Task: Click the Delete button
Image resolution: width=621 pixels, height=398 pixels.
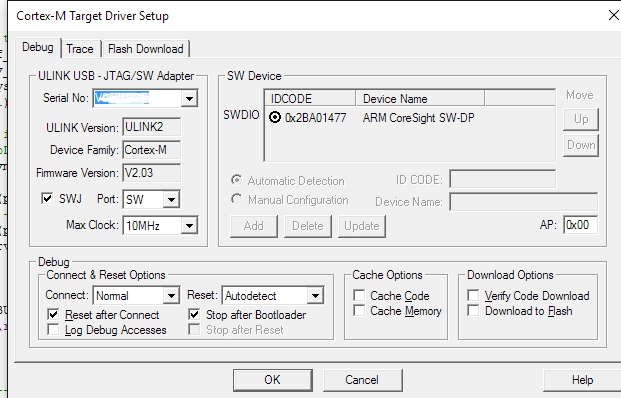Action: point(308,226)
